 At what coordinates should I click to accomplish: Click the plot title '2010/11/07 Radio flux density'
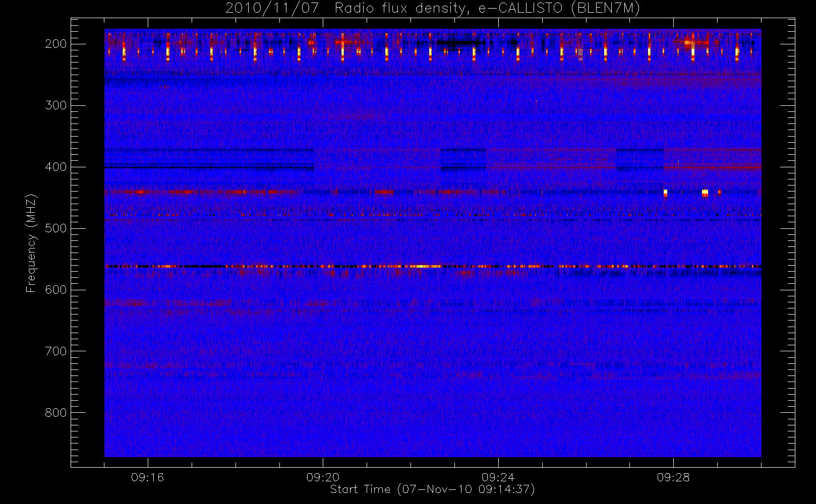point(433,9)
